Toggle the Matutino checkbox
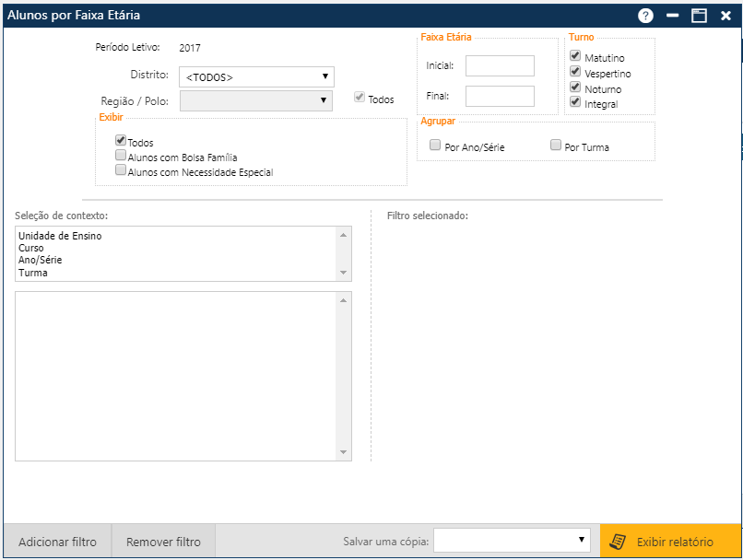The image size is (743, 560). pos(575,57)
